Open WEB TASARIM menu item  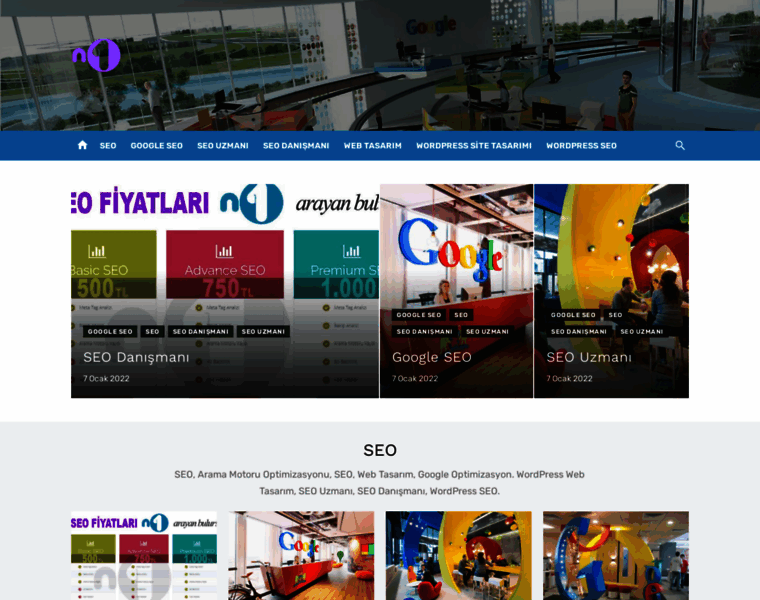pos(373,146)
